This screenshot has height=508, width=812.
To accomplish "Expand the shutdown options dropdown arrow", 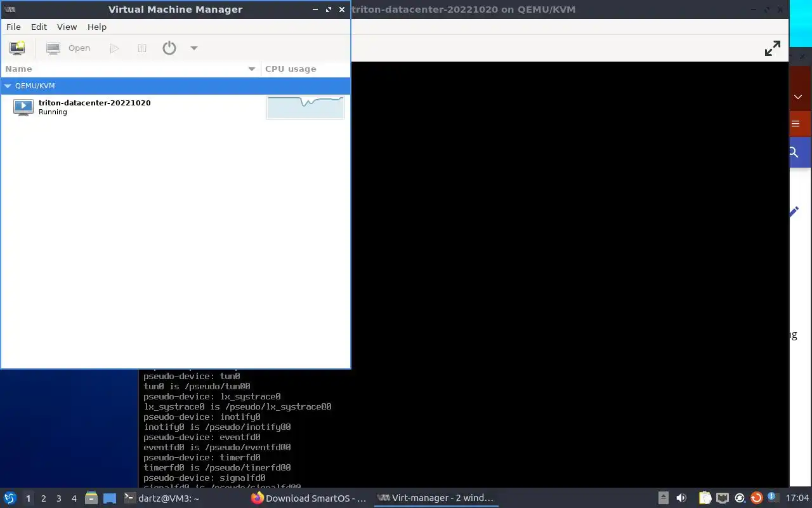I will [194, 48].
